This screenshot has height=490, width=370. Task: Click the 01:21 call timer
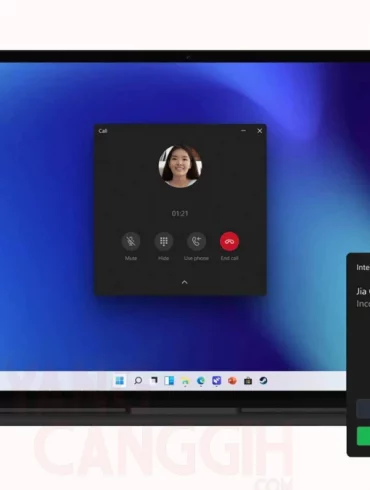pyautogui.click(x=180, y=213)
